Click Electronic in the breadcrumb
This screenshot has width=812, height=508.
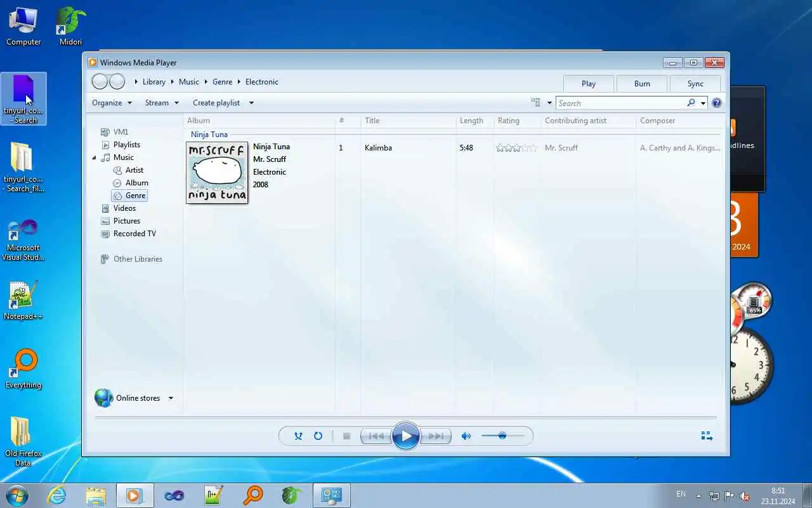tap(262, 82)
